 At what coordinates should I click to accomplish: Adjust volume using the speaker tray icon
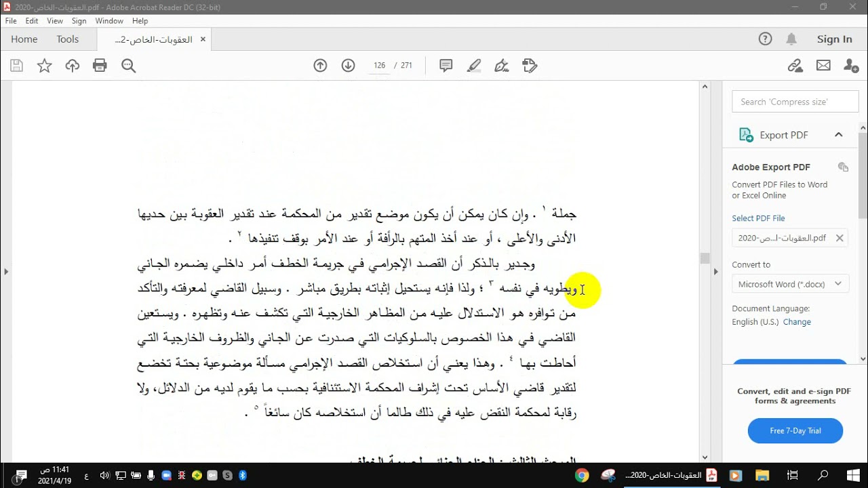(x=104, y=476)
